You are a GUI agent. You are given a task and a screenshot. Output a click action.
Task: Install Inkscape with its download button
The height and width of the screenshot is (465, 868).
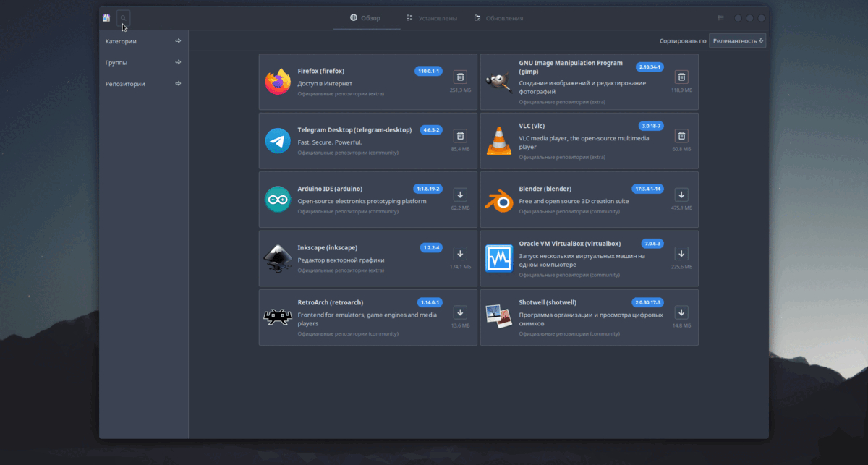point(459,253)
